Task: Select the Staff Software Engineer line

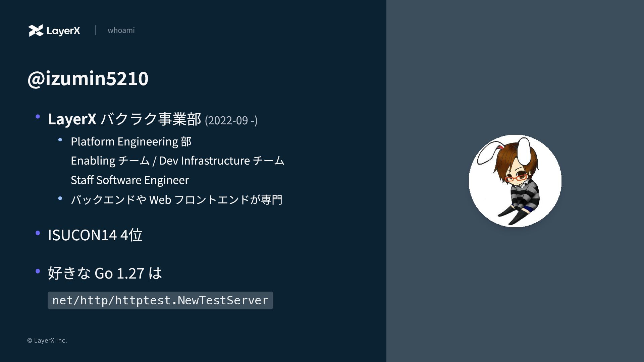Action: [x=130, y=180]
